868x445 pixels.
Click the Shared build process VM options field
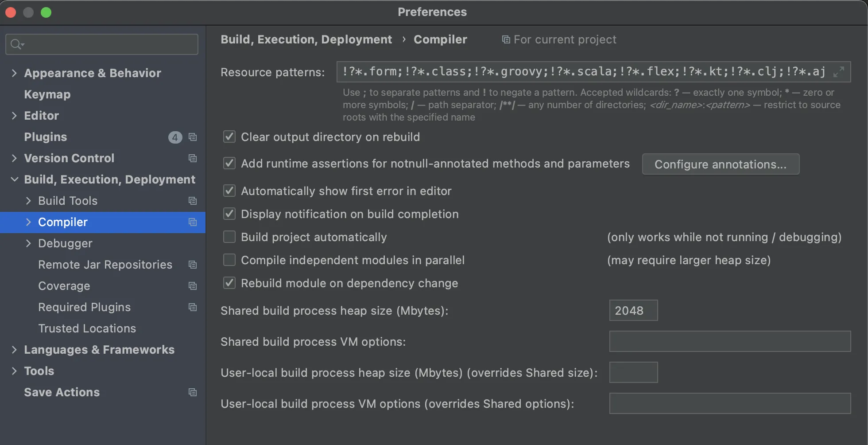click(730, 342)
